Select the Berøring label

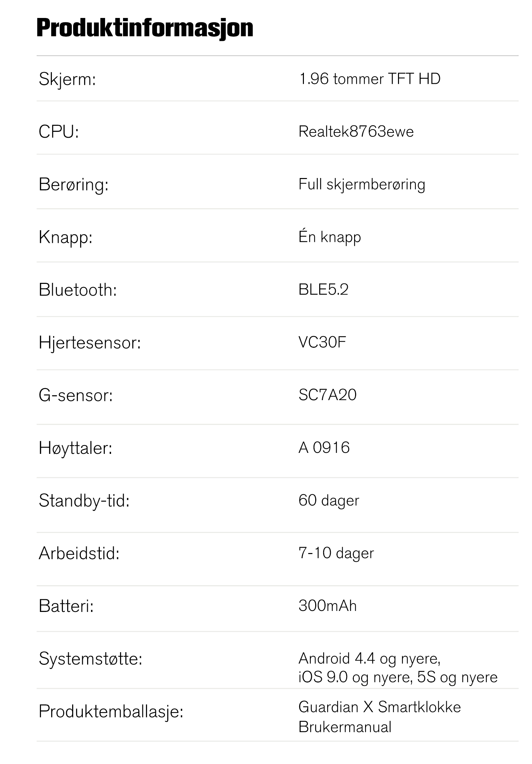pos(73,184)
